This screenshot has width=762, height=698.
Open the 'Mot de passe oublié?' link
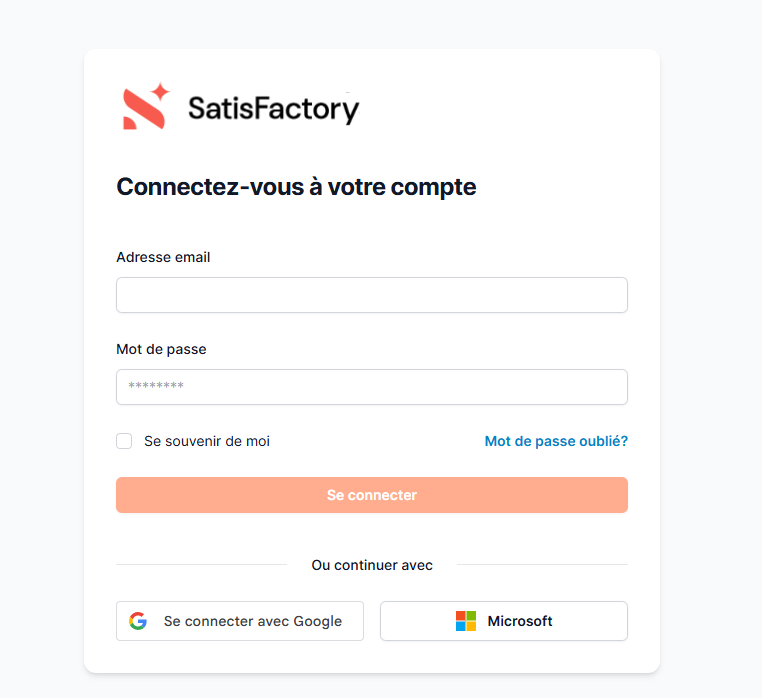[556, 441]
